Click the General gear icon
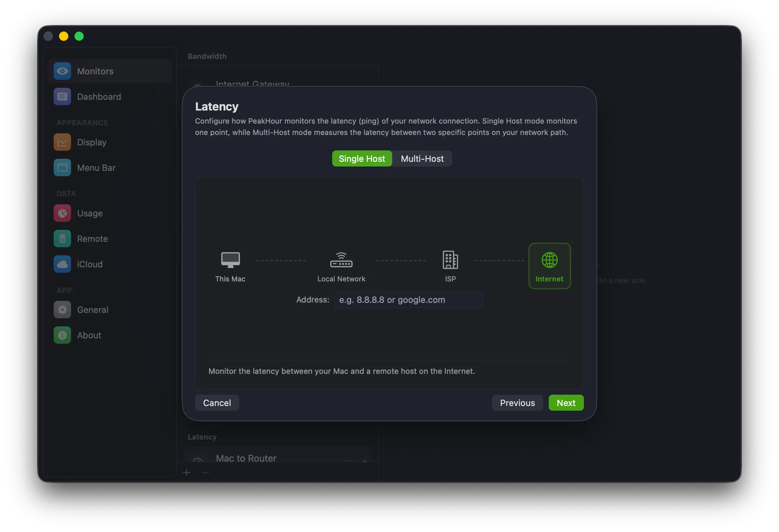 point(62,310)
